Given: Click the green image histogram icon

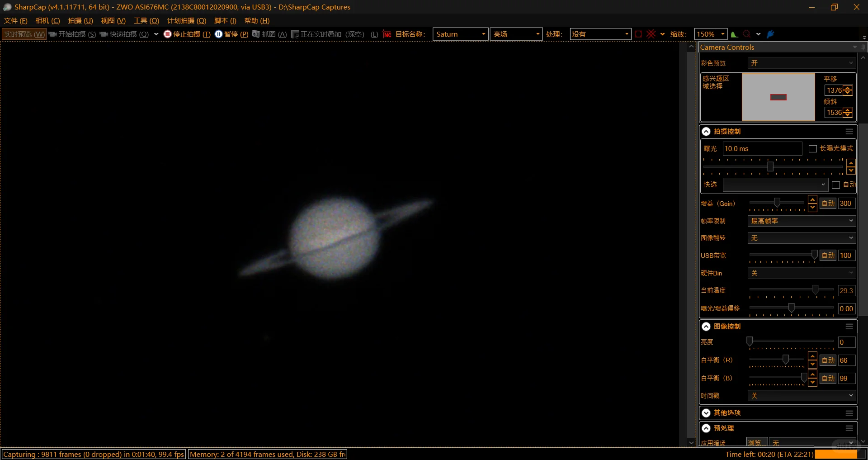Looking at the screenshot, I should (734, 34).
